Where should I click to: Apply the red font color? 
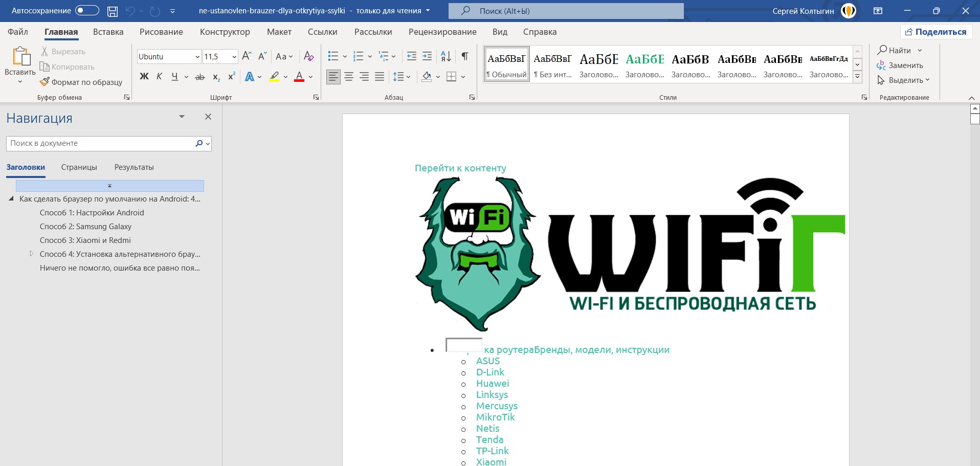click(300, 77)
